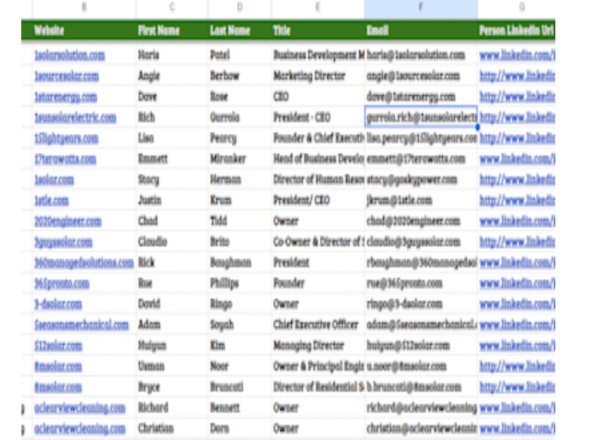Image resolution: width=590 pixels, height=440 pixels.
Task: Select column E header
Action: (x=318, y=8)
